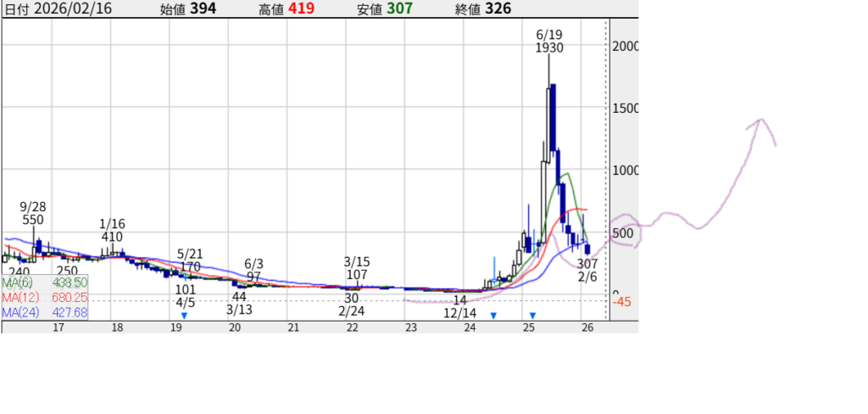868x414 pixels.
Task: Click year 22 on the time axis
Action: coord(351,327)
